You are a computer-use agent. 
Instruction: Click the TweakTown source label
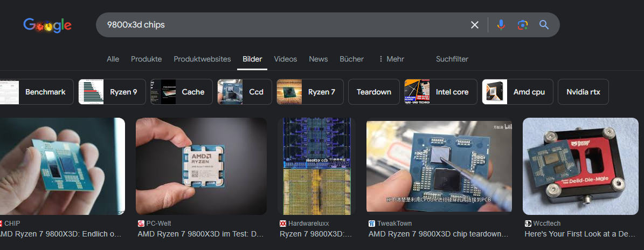pyautogui.click(x=394, y=224)
